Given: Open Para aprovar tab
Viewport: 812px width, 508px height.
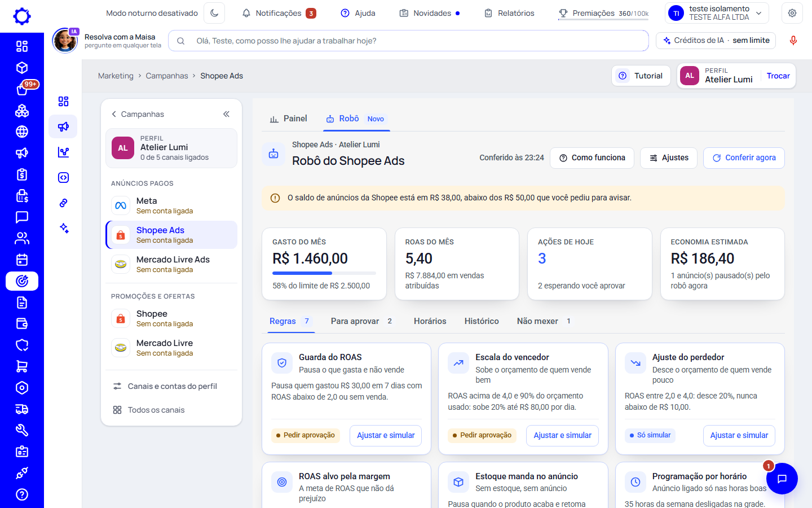Looking at the screenshot, I should click(x=362, y=321).
